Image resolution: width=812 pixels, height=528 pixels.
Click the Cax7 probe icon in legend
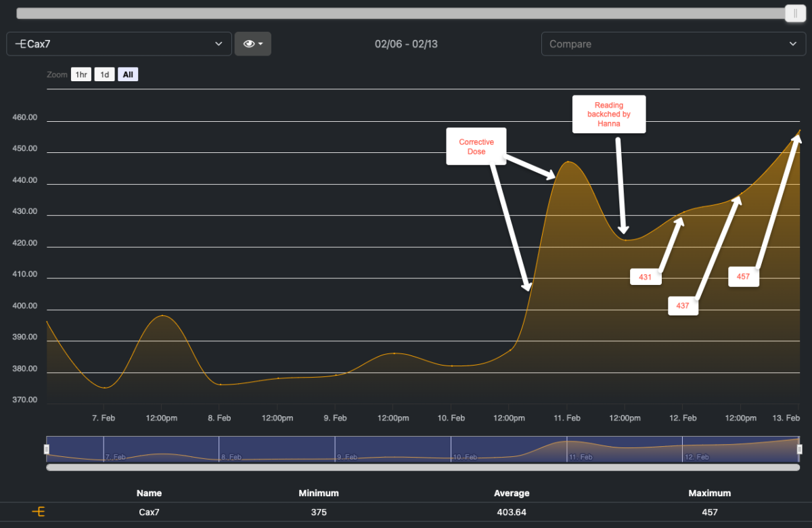pos(39,512)
